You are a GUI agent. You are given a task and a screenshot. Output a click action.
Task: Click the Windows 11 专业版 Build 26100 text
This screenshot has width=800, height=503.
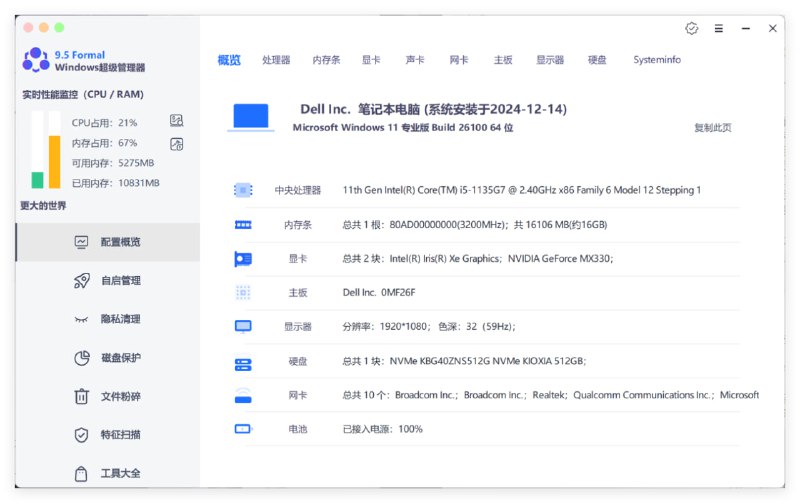pyautogui.click(x=403, y=128)
